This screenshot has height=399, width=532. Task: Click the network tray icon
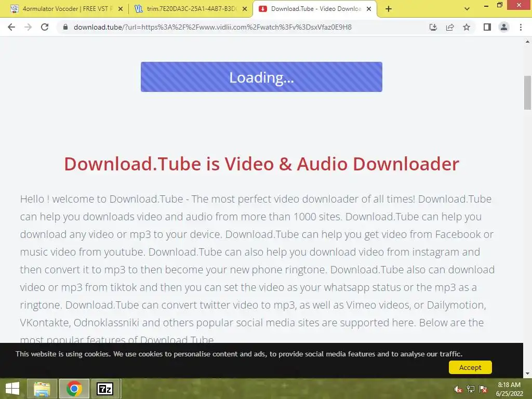(471, 389)
